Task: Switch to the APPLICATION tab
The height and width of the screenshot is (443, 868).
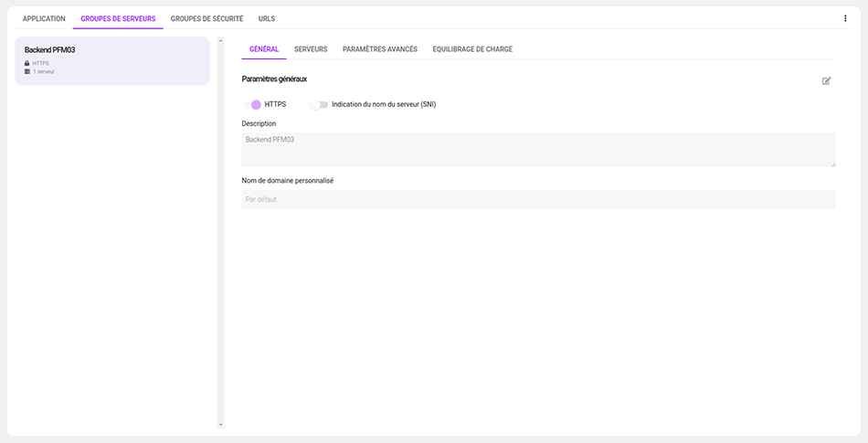Action: click(x=44, y=18)
